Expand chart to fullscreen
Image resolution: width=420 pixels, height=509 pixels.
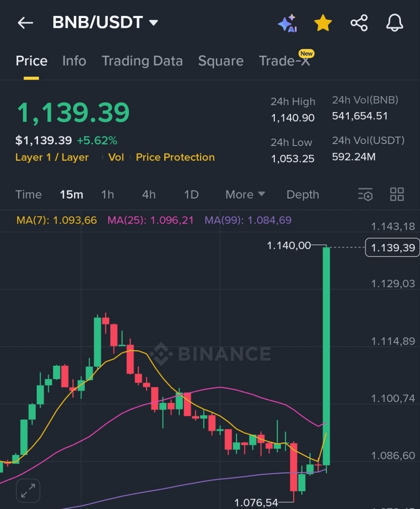(x=28, y=491)
